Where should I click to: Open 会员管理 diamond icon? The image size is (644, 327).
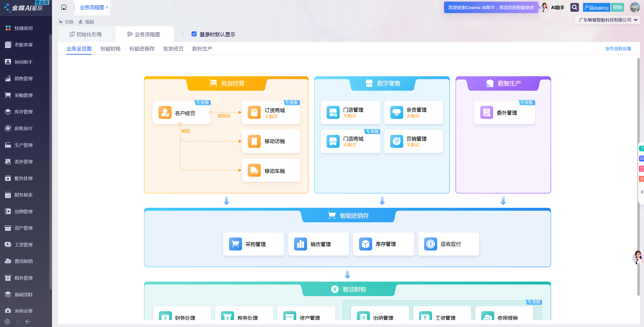coord(397,112)
